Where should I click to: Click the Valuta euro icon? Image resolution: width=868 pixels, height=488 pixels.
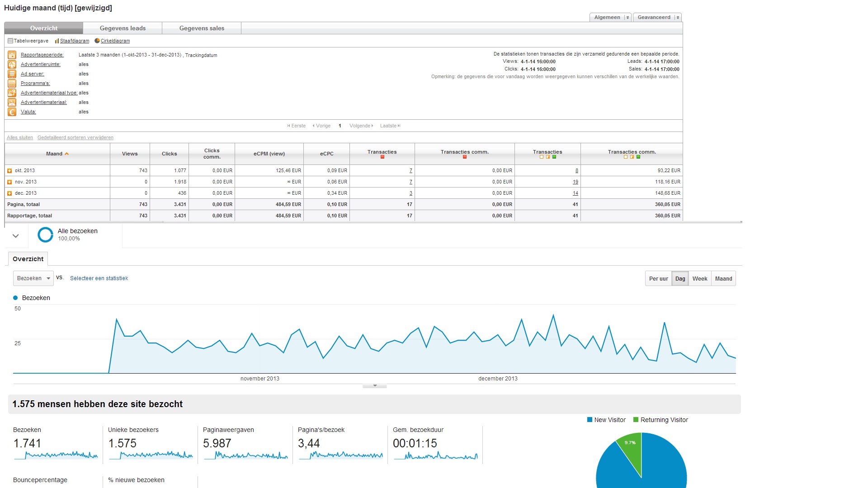pos(12,112)
